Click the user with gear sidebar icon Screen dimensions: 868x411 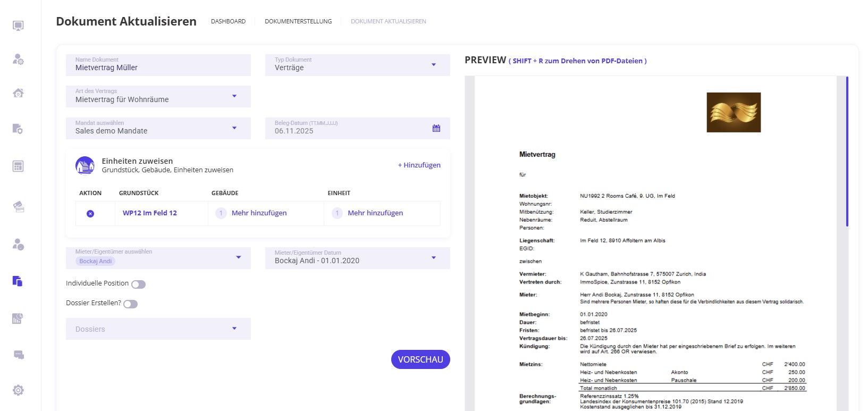[x=18, y=59]
